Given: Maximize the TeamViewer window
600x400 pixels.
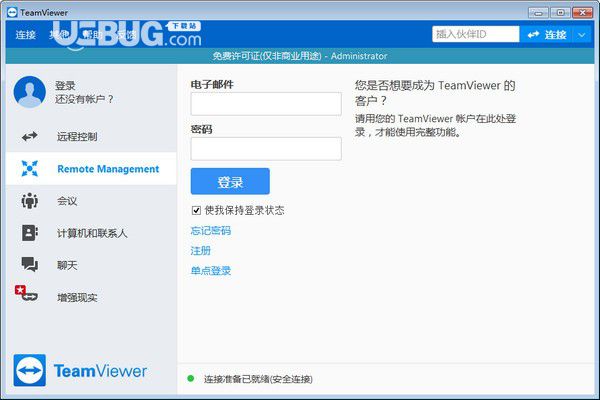Looking at the screenshot, I should tap(560, 13).
